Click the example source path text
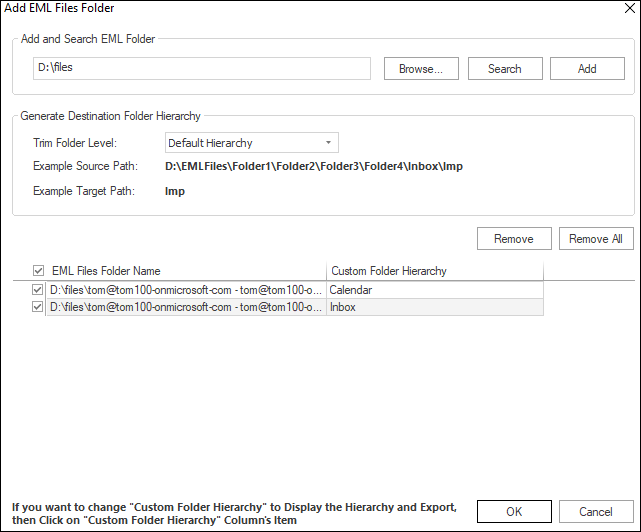 coord(314,166)
